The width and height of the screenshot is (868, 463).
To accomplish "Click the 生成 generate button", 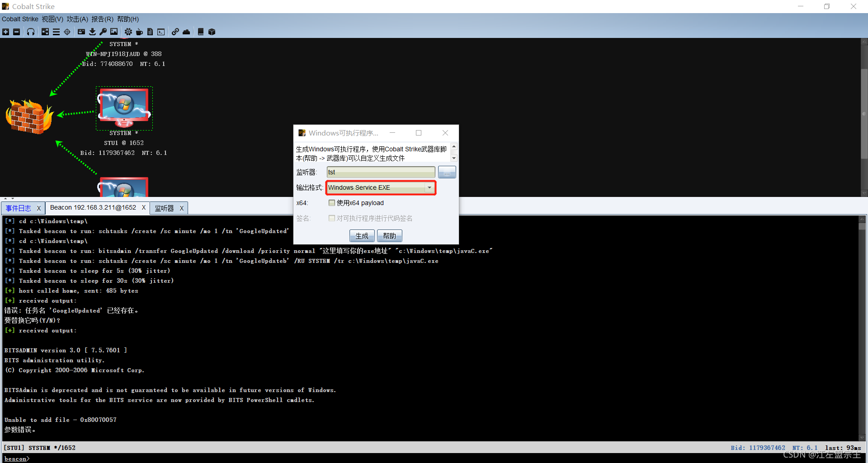I will [x=362, y=236].
